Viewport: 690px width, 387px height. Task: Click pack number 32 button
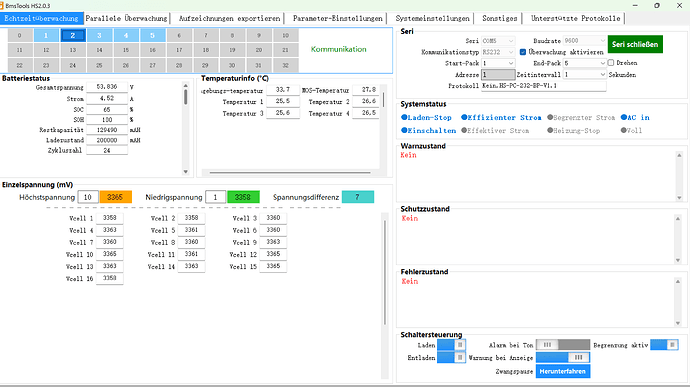point(286,65)
